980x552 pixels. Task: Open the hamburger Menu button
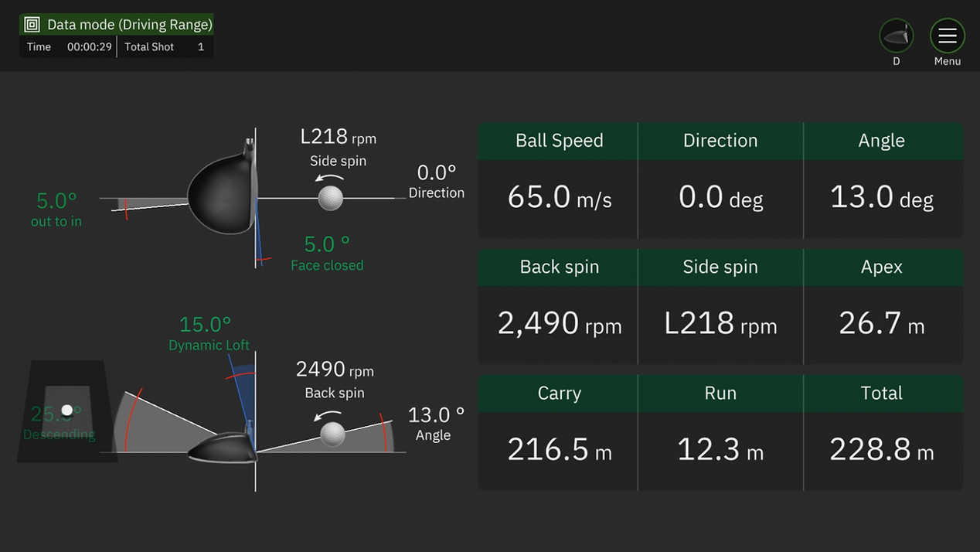pos(947,36)
